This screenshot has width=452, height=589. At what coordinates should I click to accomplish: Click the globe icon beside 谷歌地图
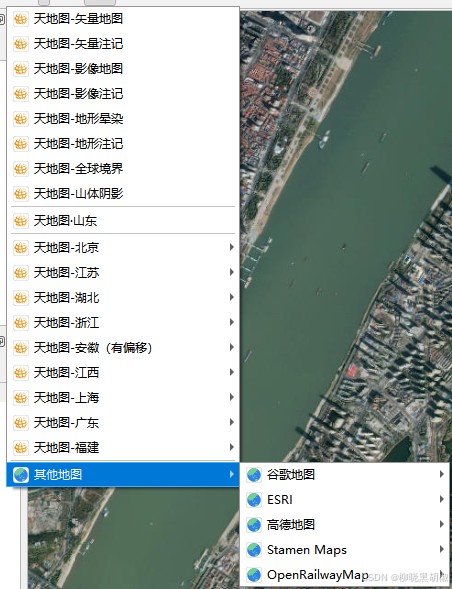(254, 475)
